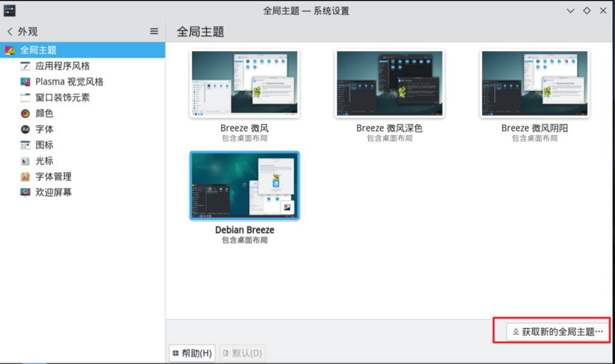Screen dimensions: 615x364
Task: Click the Debian Breeze label text
Action: [244, 230]
